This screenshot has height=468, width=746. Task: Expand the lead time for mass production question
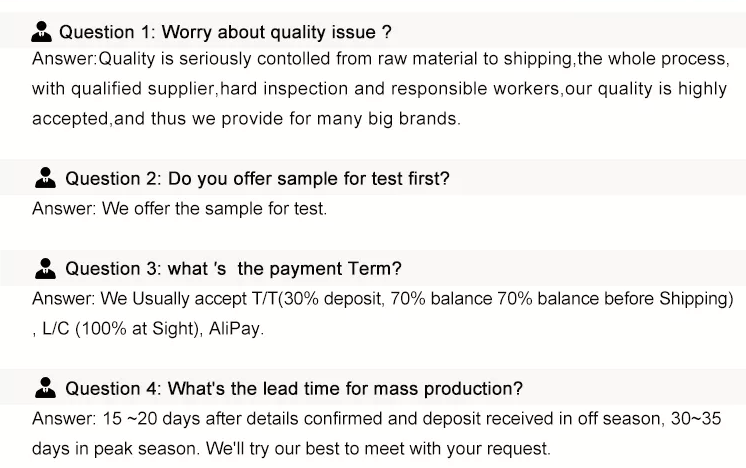click(294, 388)
